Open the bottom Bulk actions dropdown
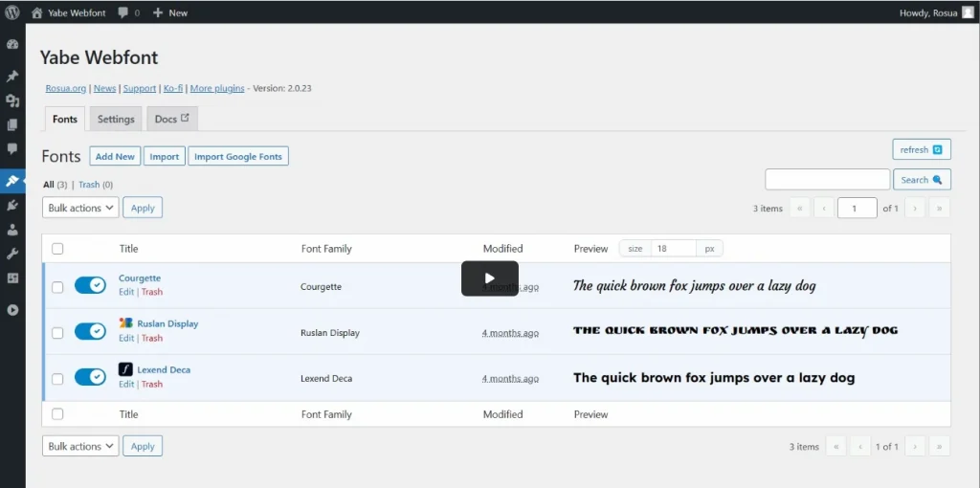The width and height of the screenshot is (980, 488). [x=80, y=446]
